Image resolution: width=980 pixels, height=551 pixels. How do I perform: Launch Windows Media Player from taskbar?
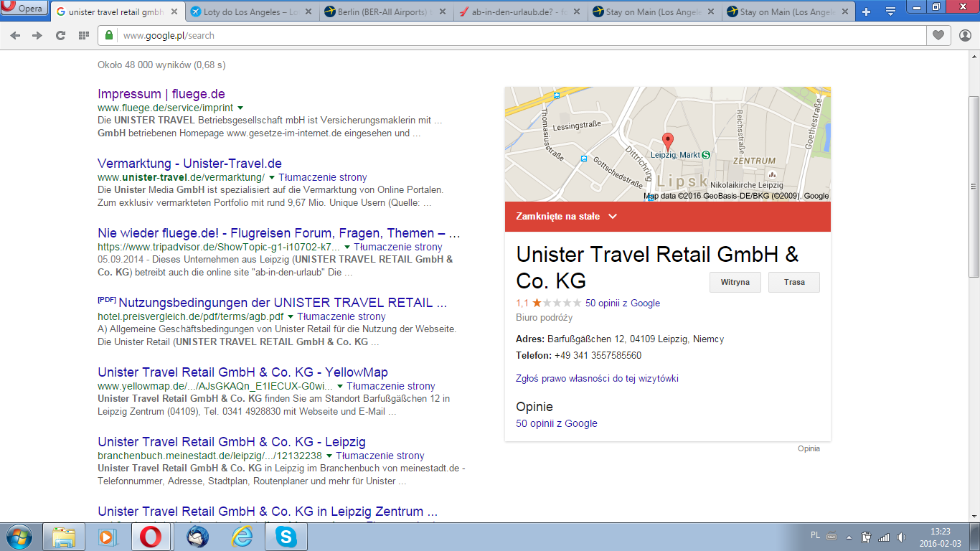(x=107, y=537)
